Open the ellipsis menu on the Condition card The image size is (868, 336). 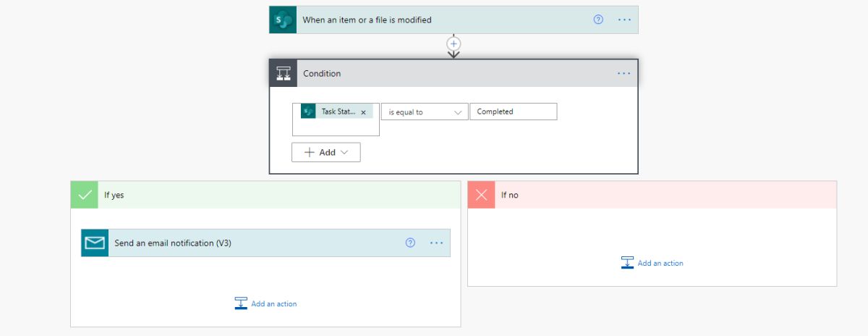(x=624, y=73)
